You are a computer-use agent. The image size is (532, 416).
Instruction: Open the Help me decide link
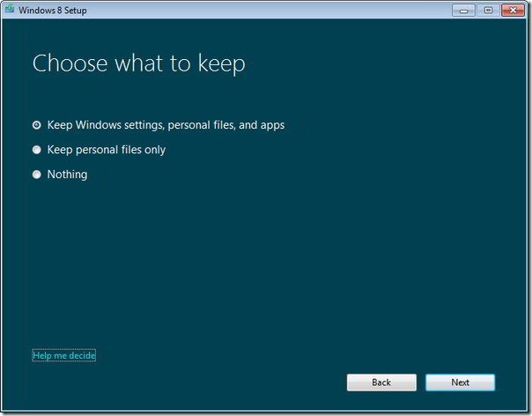pos(63,355)
